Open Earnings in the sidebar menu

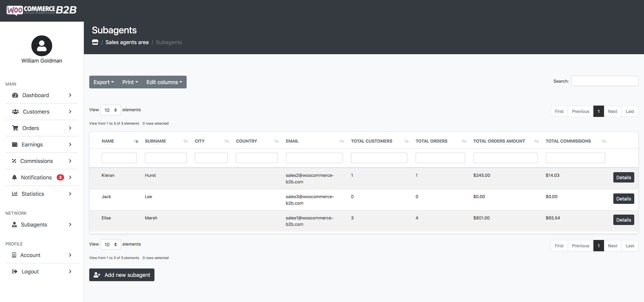click(x=32, y=145)
